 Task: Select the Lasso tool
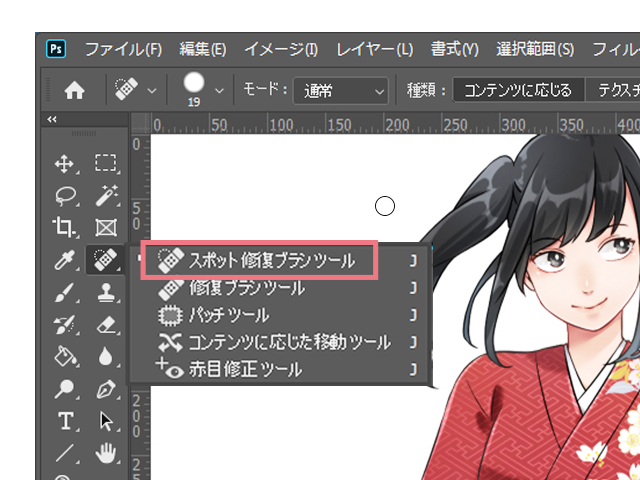(x=65, y=196)
